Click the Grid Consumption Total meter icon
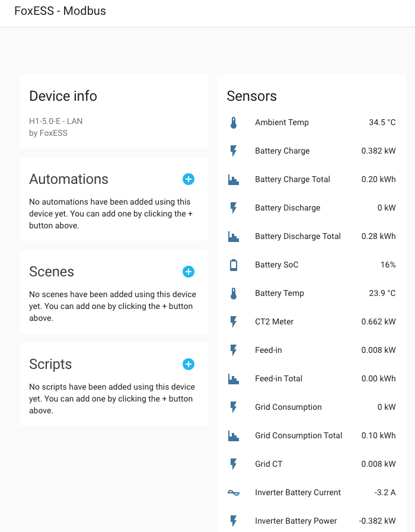Screen dimensions: 415x532 point(234,435)
